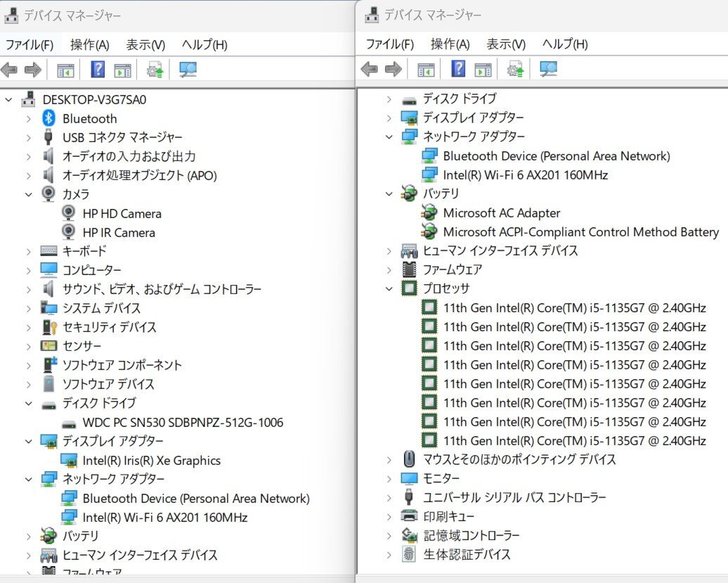The width and height of the screenshot is (728, 583).
Task: Click the scan for hardware changes icon in right window
Action: [548, 69]
